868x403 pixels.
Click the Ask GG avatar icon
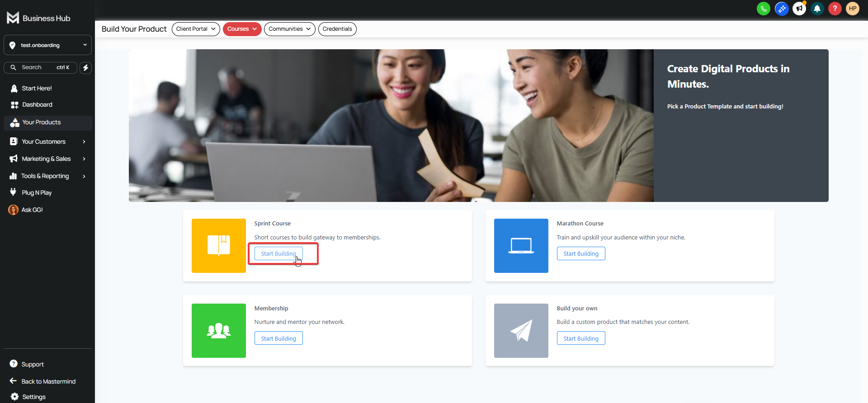click(x=14, y=210)
